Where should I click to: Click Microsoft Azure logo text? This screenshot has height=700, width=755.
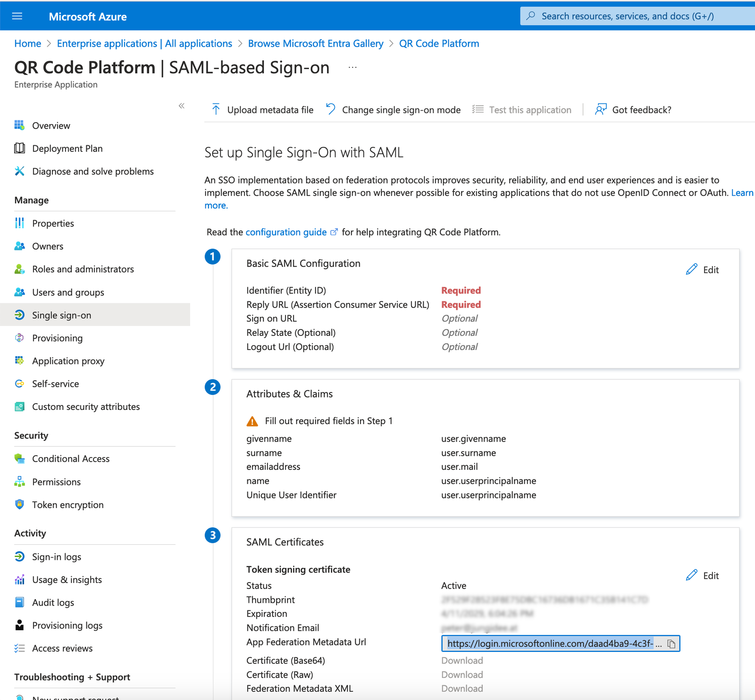pos(88,17)
